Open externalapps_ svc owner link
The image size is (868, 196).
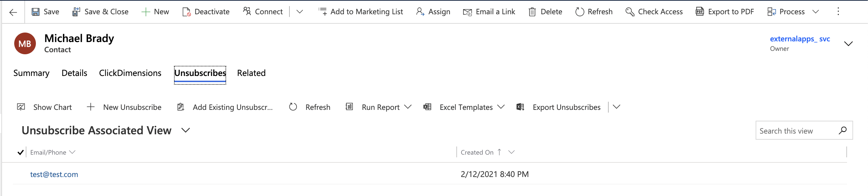800,39
